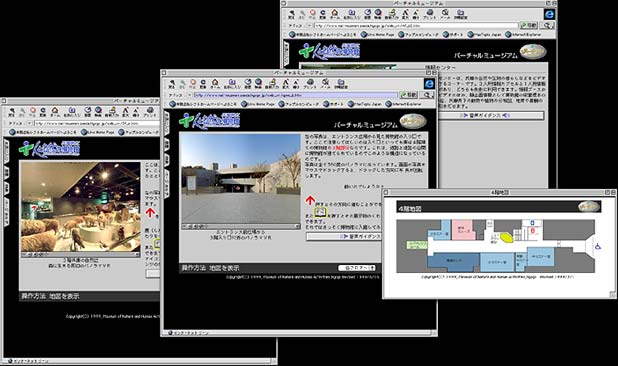Click the yellow highlighted spot on the floor map
618x366 pixels.
tap(506, 238)
